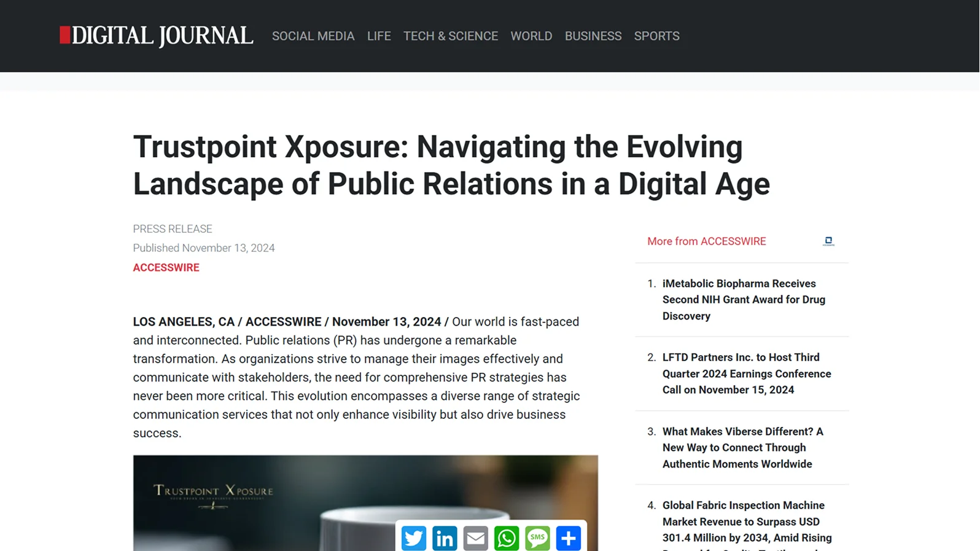Open More from ACCESSWIRE link
This screenshot has height=551, width=980.
pos(707,241)
